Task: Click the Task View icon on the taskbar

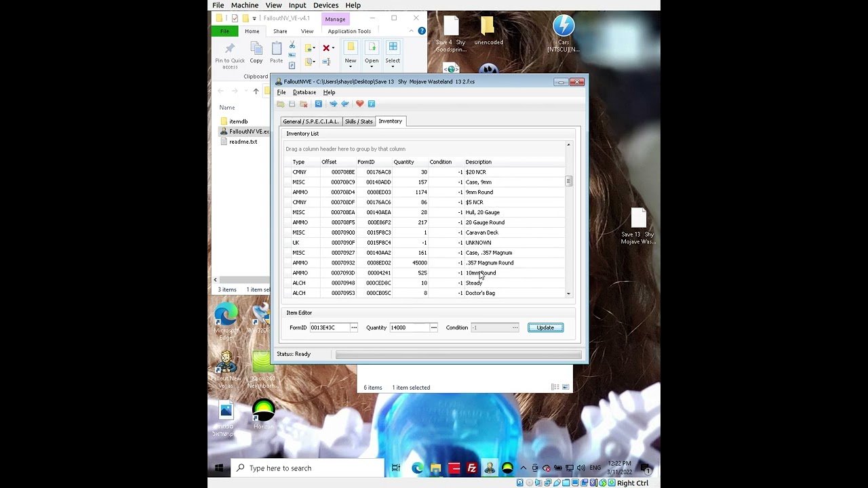Action: point(396,468)
